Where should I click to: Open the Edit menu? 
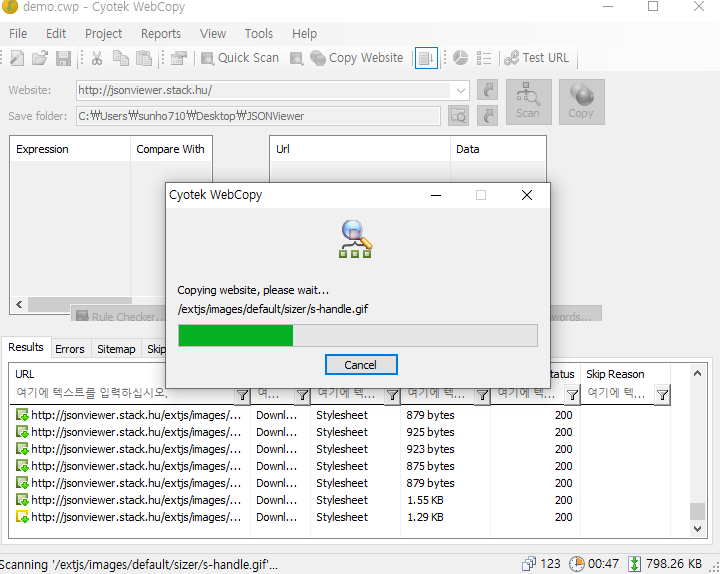(x=56, y=34)
